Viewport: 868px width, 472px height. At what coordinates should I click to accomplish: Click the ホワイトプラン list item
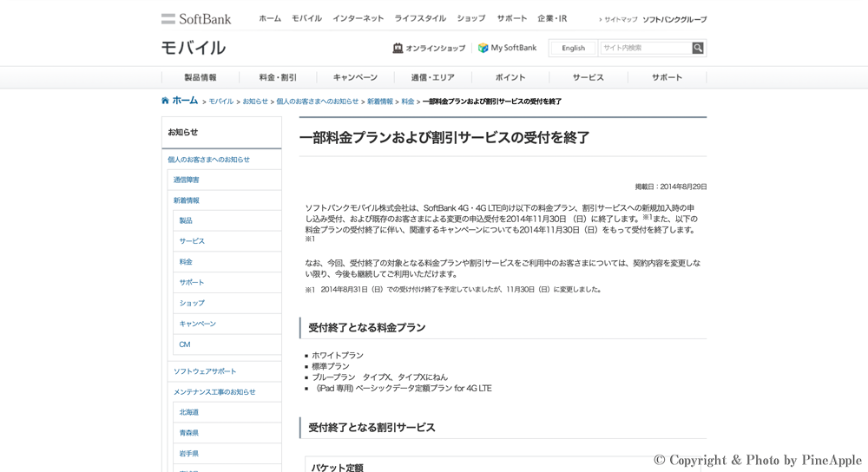[x=337, y=355]
